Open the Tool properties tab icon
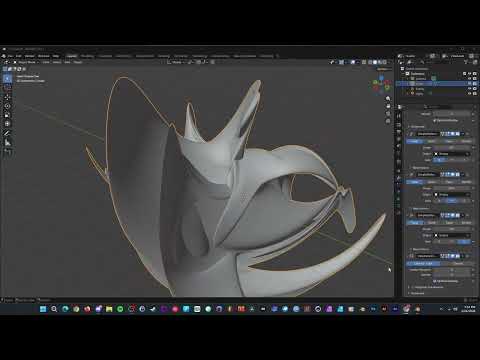 [x=399, y=116]
